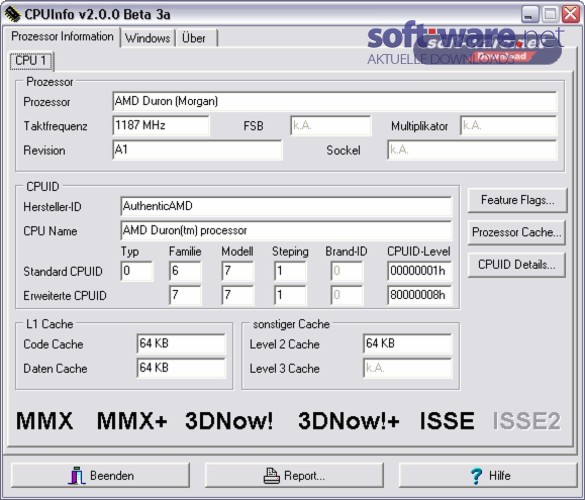Show CPUID Details
Screen dimensions: 585x500
click(516, 265)
